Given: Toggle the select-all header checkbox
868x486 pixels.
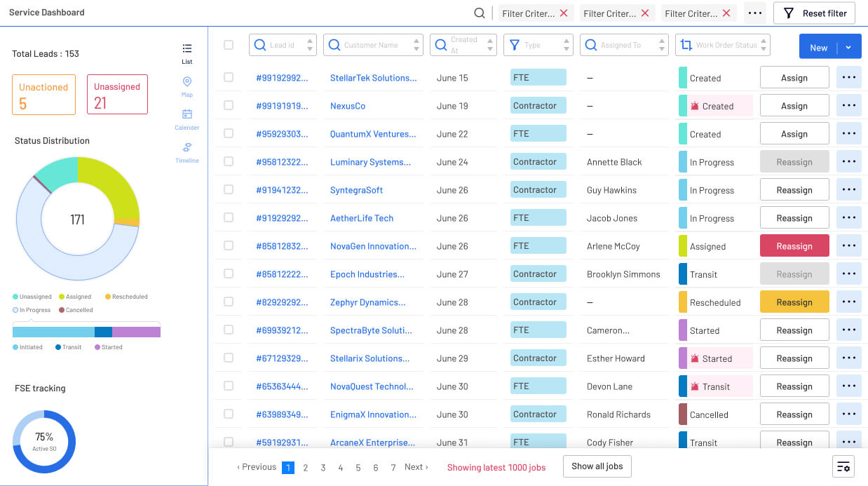Looking at the screenshot, I should click(229, 45).
